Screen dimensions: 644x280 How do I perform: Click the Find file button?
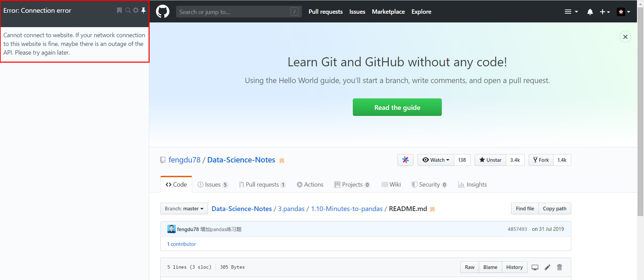click(x=525, y=209)
